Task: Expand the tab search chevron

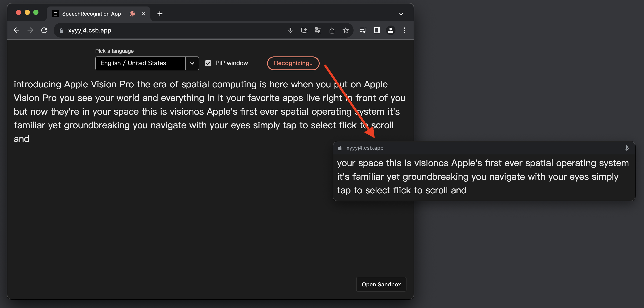Action: [x=401, y=14]
